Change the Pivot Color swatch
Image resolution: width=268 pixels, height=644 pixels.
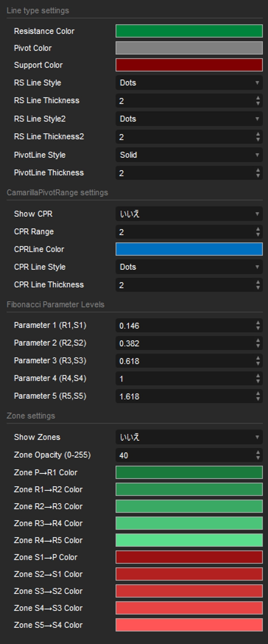click(x=188, y=48)
